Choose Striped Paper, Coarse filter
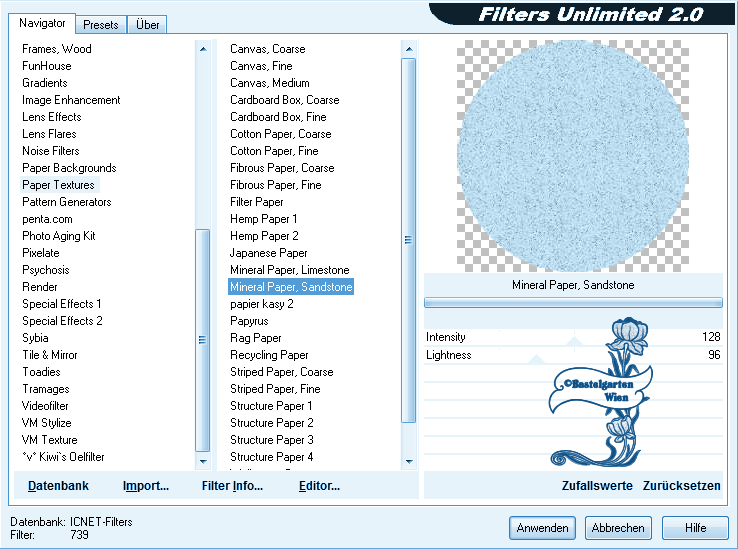The height and width of the screenshot is (549, 738). pyautogui.click(x=282, y=371)
